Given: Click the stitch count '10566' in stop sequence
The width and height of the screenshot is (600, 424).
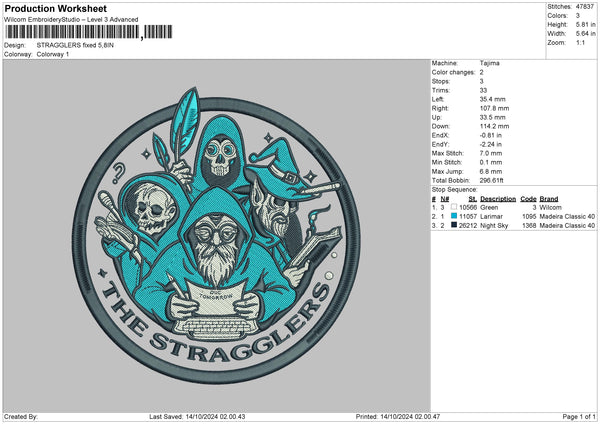Looking at the screenshot, I should click(x=468, y=207).
